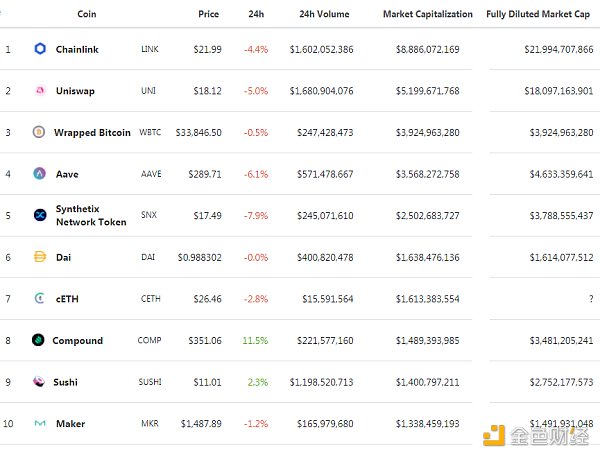Click Compound price $351.06

pyautogui.click(x=205, y=340)
